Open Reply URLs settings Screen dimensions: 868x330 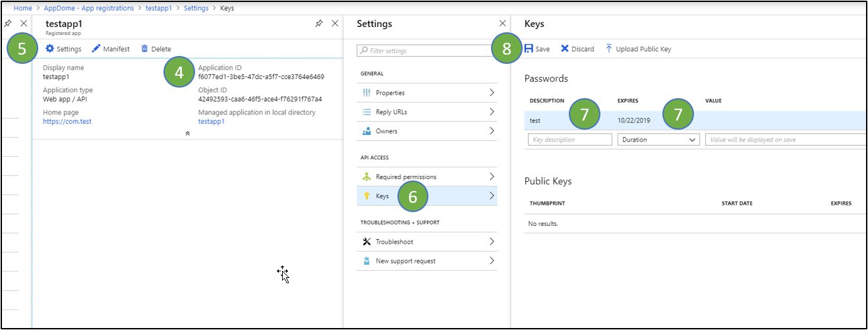(426, 112)
